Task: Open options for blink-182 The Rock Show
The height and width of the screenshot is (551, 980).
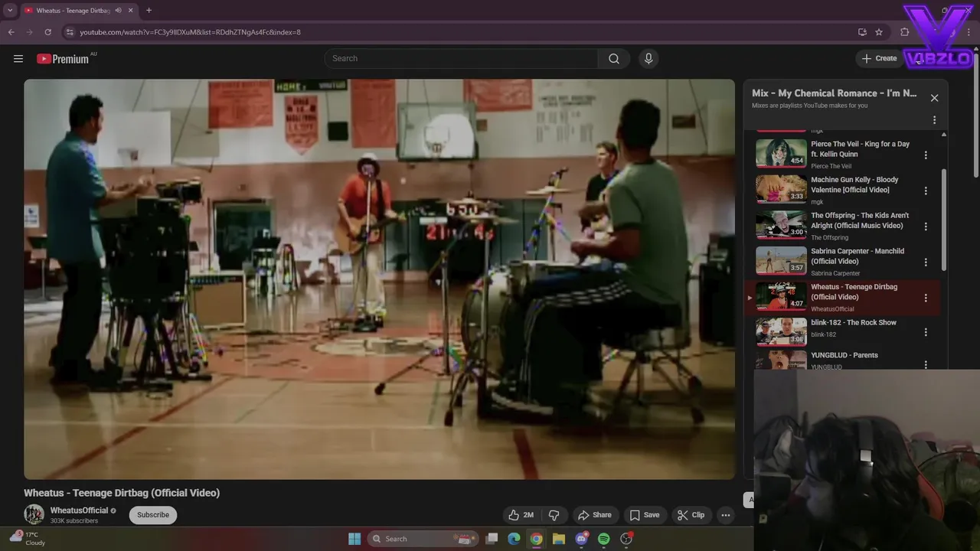Action: pos(926,332)
